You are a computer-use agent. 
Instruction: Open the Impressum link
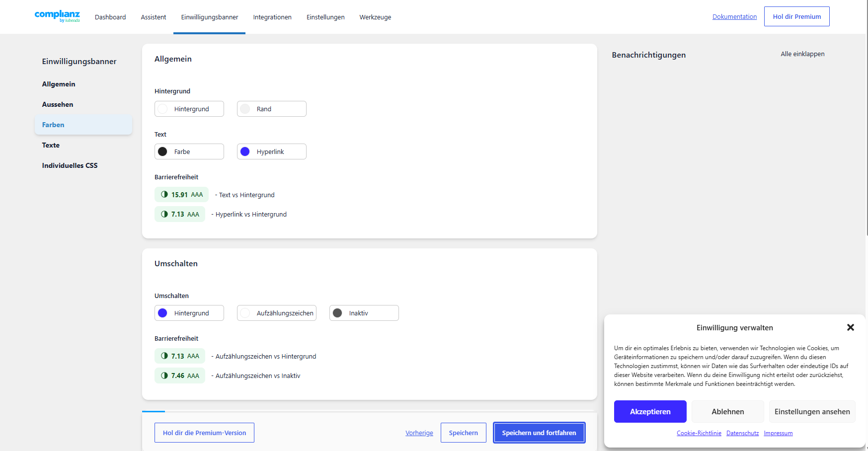778,433
